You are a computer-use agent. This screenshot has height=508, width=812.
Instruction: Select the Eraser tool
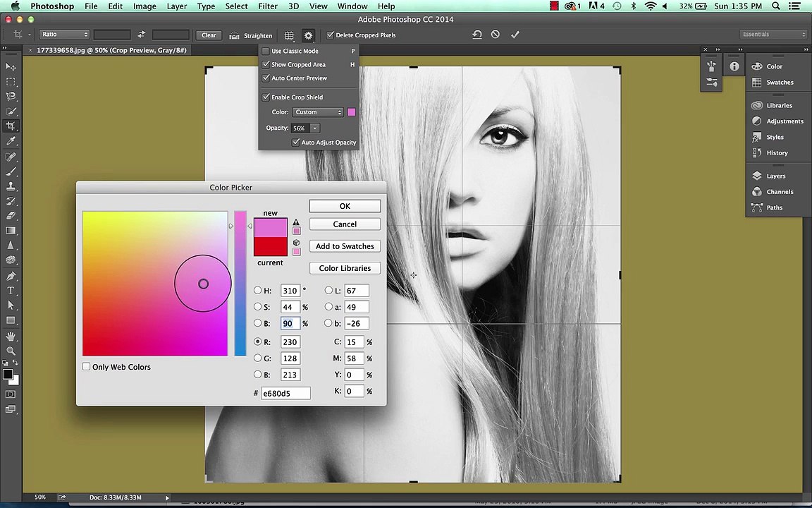(x=11, y=216)
